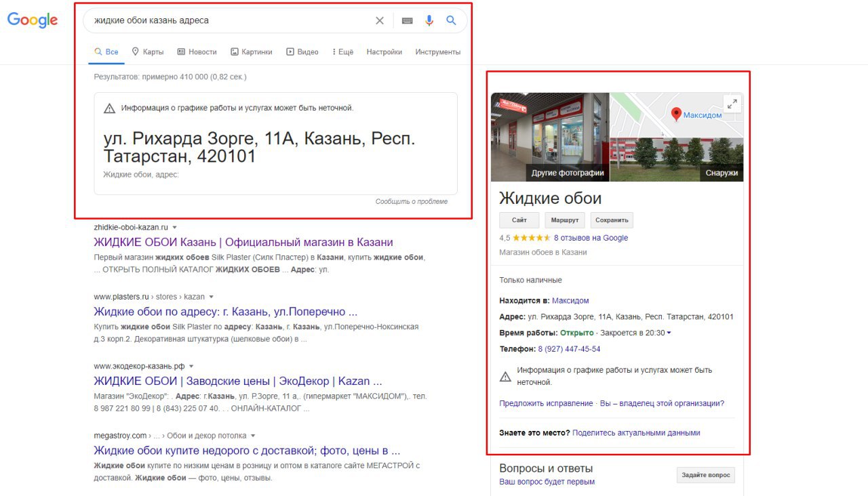Image resolution: width=868 pixels, height=496 pixels.
Task: Expand working hours dropdown arrow
Action: [669, 333]
